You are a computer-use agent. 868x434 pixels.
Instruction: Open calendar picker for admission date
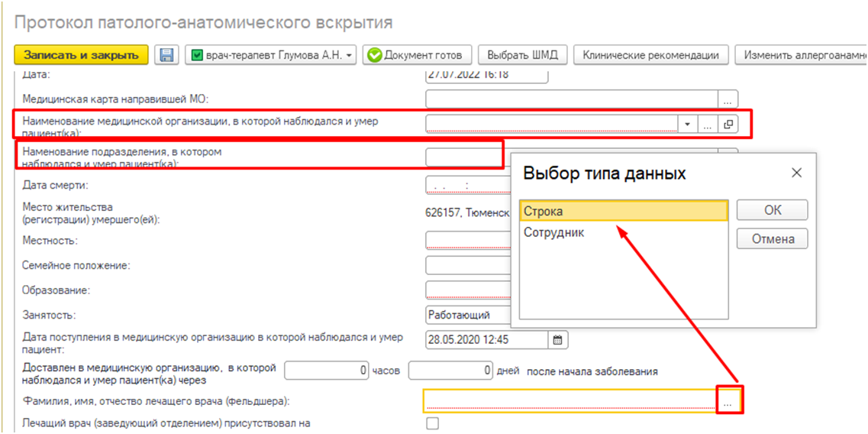557,339
